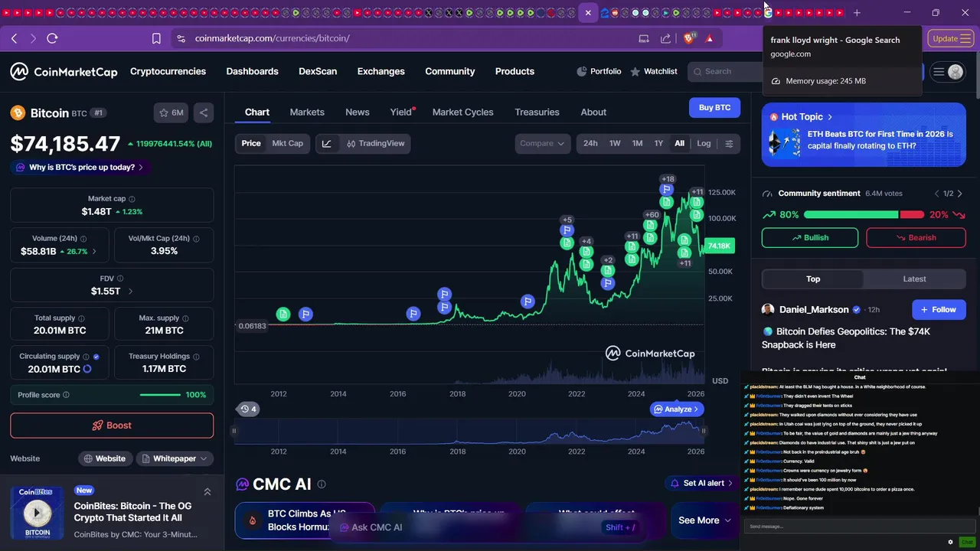Set chart range to 24h
The width and height of the screenshot is (980, 551).
click(590, 144)
